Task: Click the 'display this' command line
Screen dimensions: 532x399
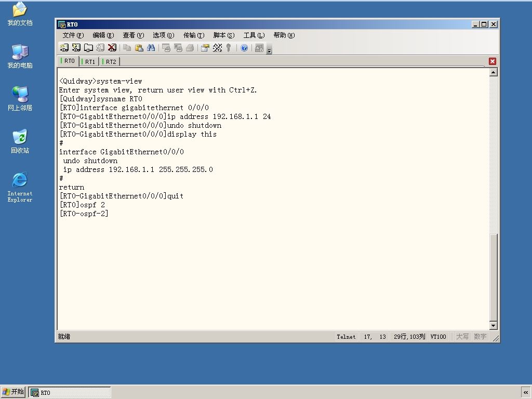Action: [138, 135]
